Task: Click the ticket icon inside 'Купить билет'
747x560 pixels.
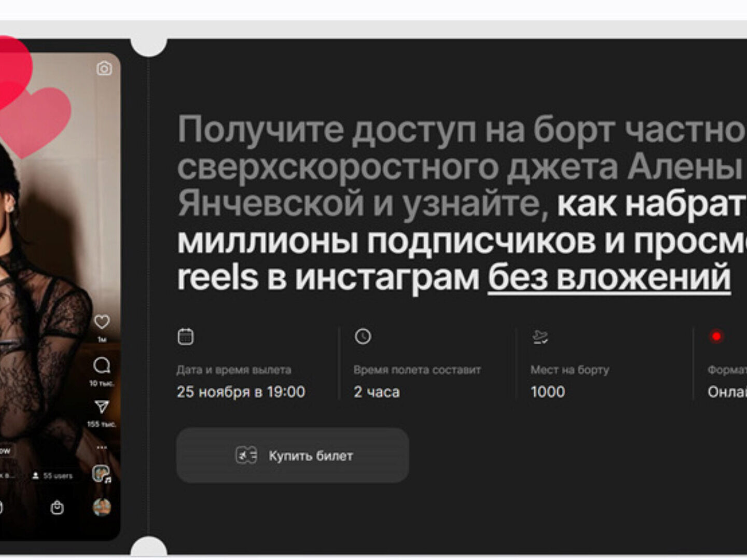Action: 246,456
